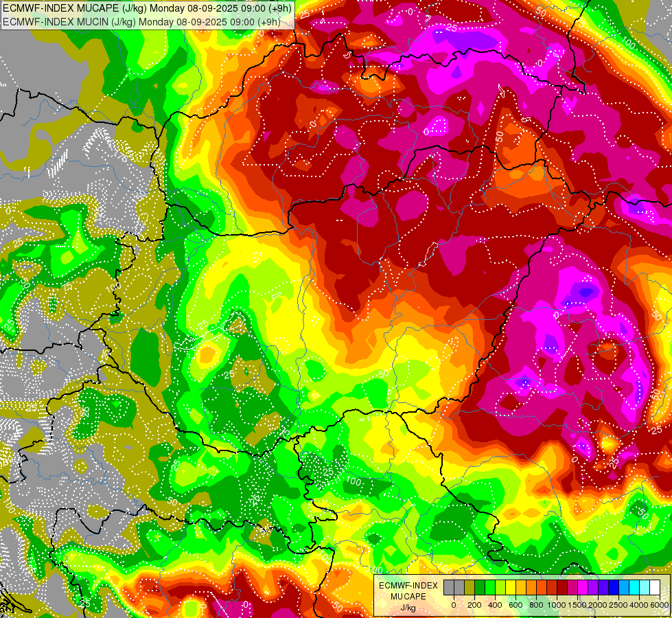The width and height of the screenshot is (672, 618).
Task: Click the legend value 1000
Action: click(557, 605)
